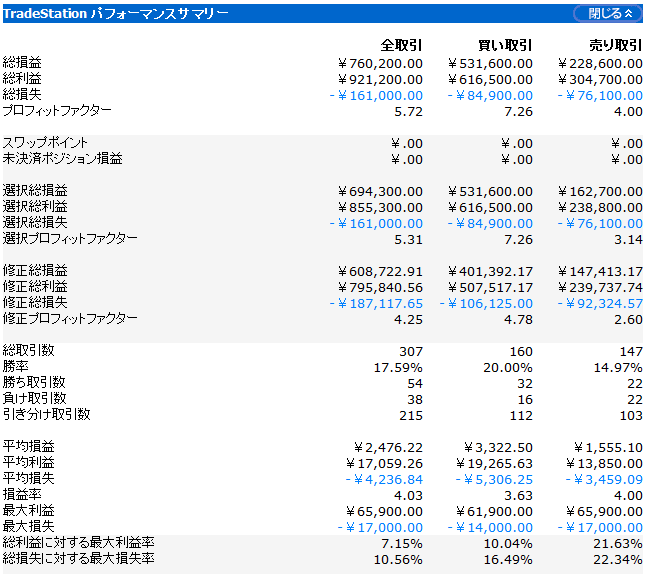Click the ¥760,200.00 total profit value
Screen dimensions: 649x574
(x=380, y=63)
